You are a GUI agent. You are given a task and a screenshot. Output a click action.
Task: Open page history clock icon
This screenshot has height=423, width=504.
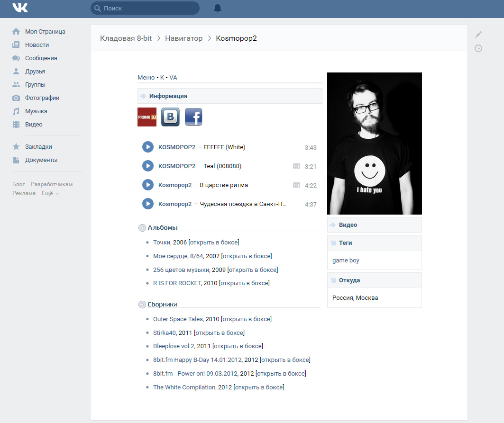click(x=478, y=48)
